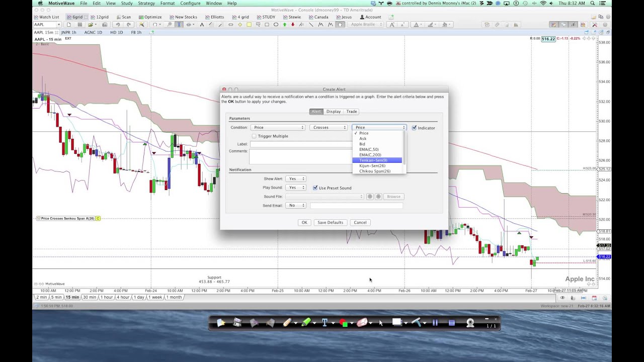Click the green highlighter in annotation bar

[306, 323]
